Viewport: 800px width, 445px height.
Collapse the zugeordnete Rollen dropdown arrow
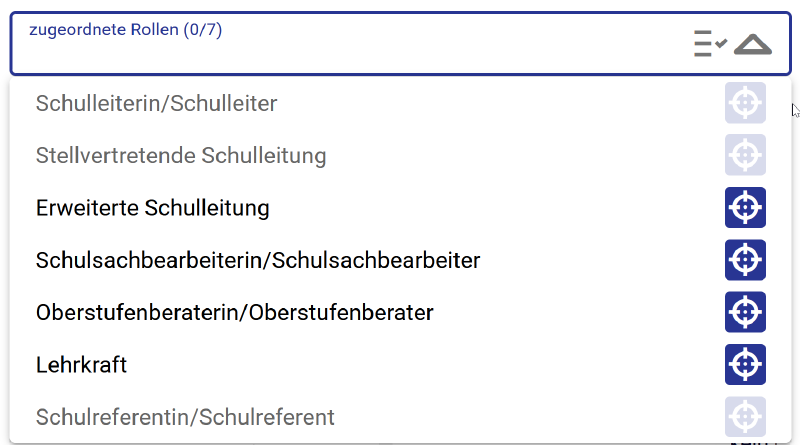(x=753, y=44)
